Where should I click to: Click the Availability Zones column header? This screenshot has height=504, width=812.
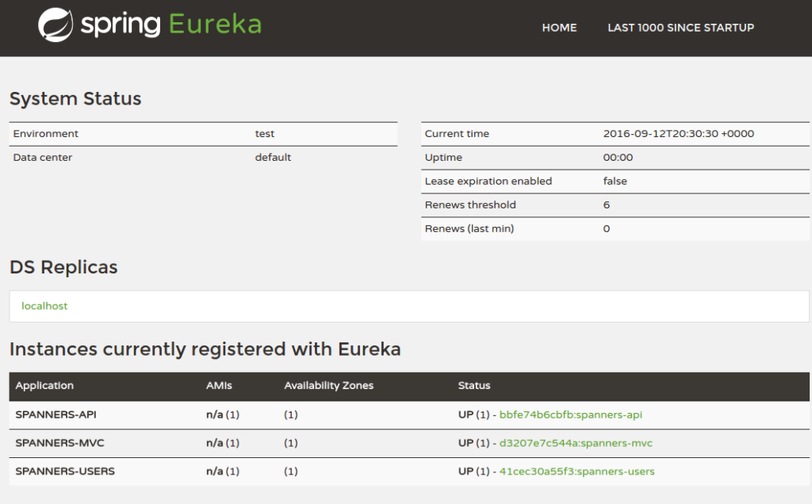[x=328, y=386]
